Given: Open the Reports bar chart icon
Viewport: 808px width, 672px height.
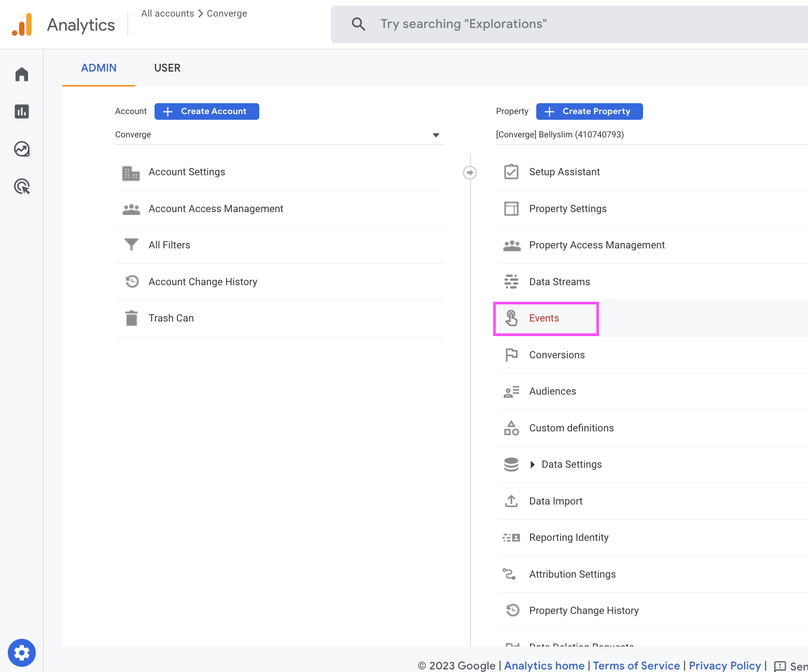Looking at the screenshot, I should pos(22,111).
